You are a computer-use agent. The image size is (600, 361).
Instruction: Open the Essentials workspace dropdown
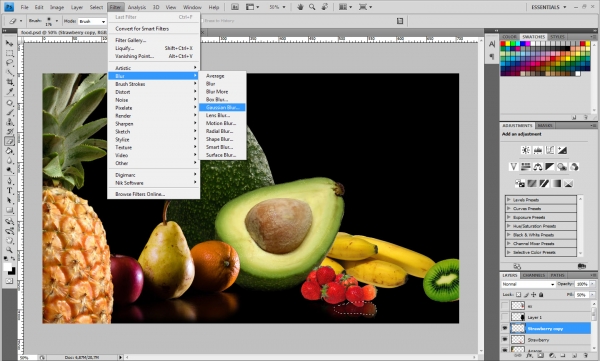(549, 7)
